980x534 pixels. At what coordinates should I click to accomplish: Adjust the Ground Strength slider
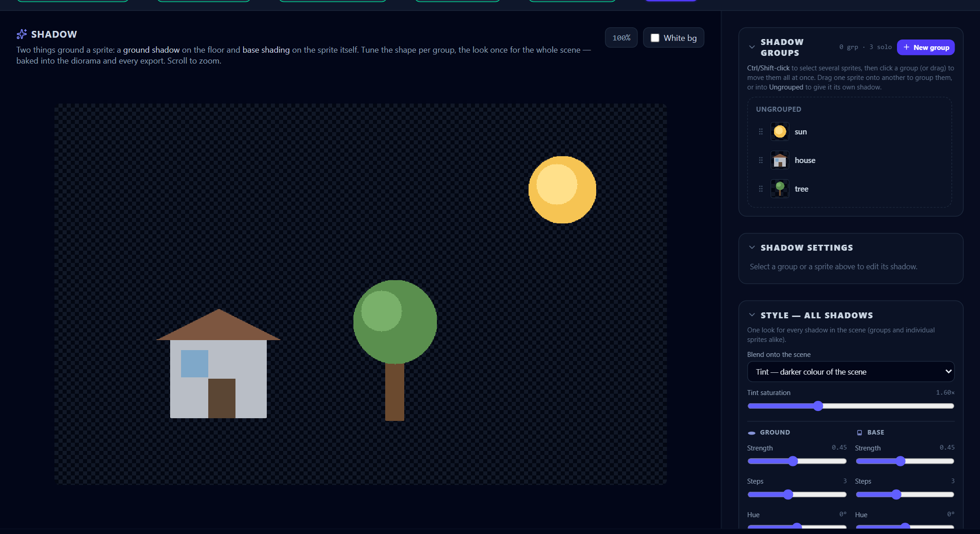(x=797, y=461)
